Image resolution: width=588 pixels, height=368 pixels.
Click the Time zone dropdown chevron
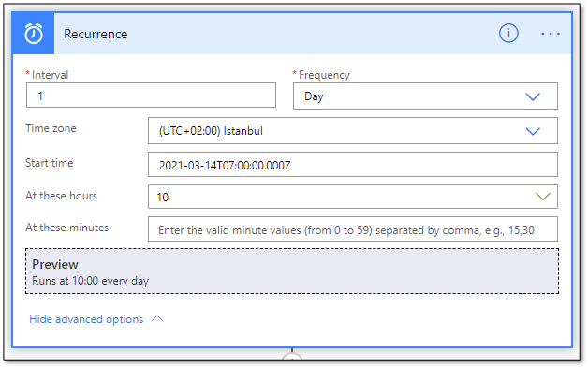[x=533, y=131]
